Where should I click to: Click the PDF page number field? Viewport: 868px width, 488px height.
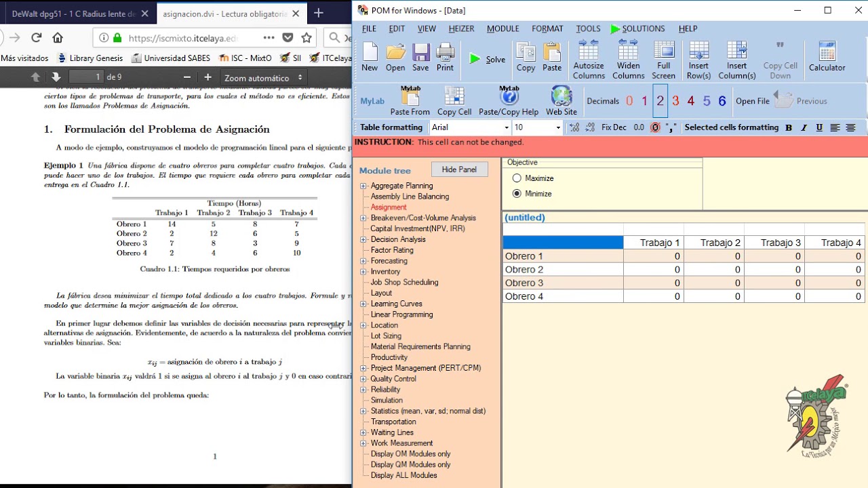coord(86,77)
